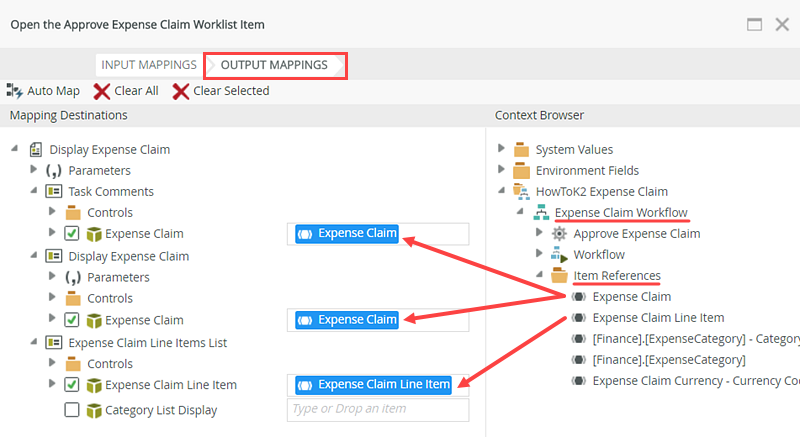The width and height of the screenshot is (800, 437).
Task: Collapse the Display Expense Claim root node
Action: [16, 150]
